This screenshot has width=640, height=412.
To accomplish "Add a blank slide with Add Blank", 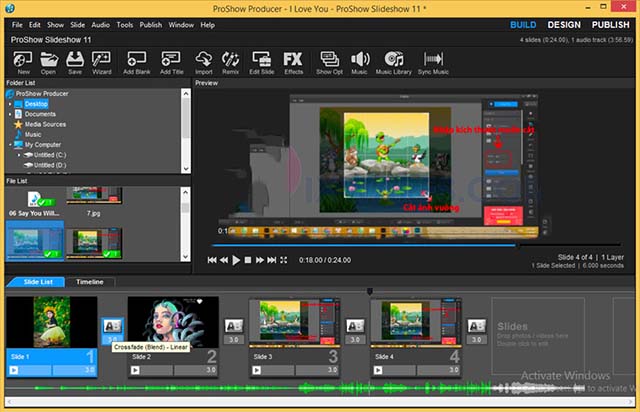I will 136,63.
